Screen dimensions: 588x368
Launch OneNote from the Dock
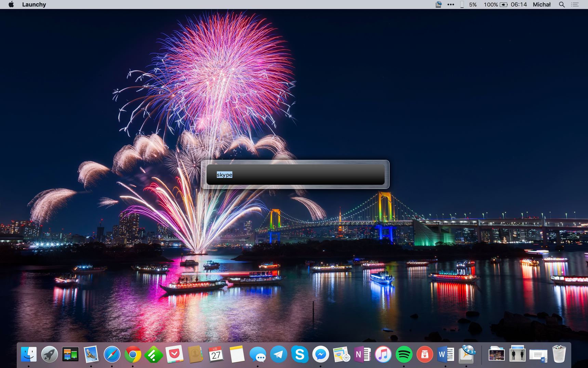362,354
